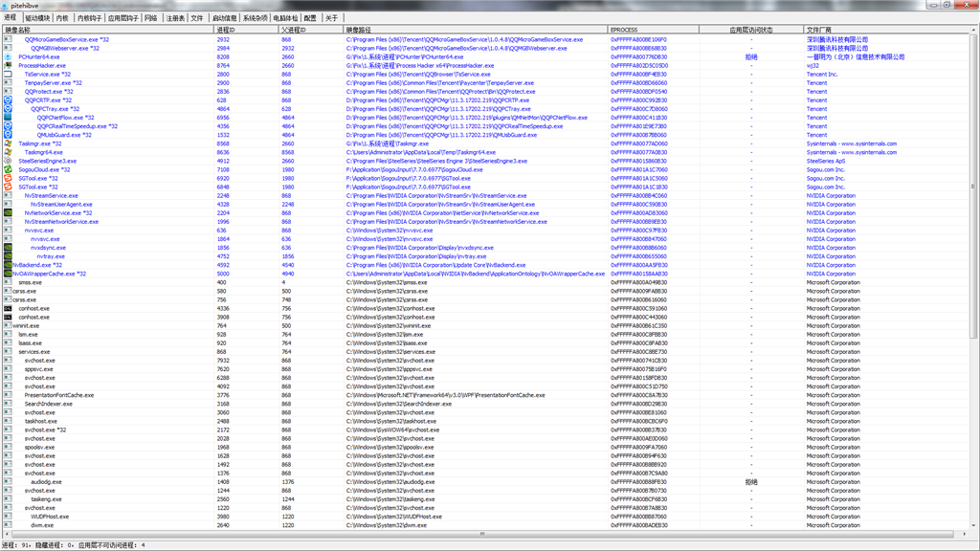
Task: Click the vertical scrollbar thumb
Action: pos(973,187)
